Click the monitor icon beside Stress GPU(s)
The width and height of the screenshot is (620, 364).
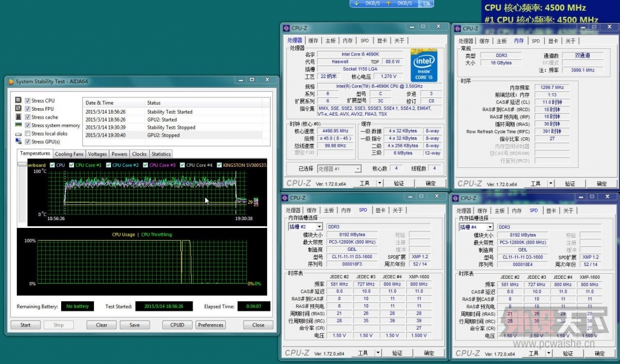pos(18,141)
